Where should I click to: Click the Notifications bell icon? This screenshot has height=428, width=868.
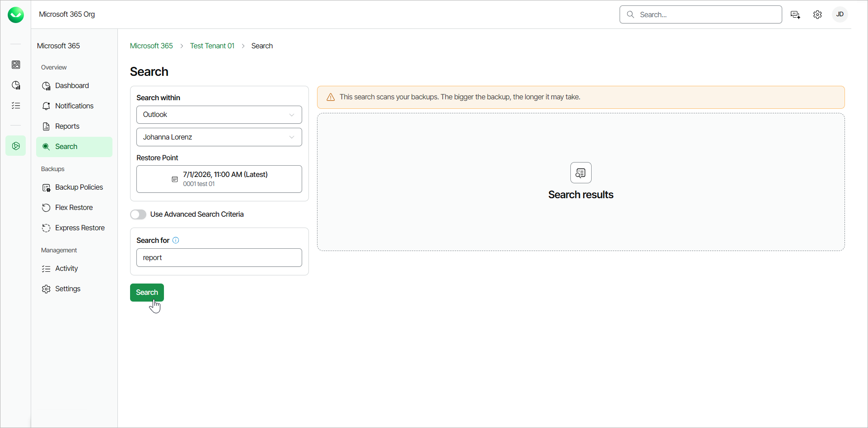point(46,106)
